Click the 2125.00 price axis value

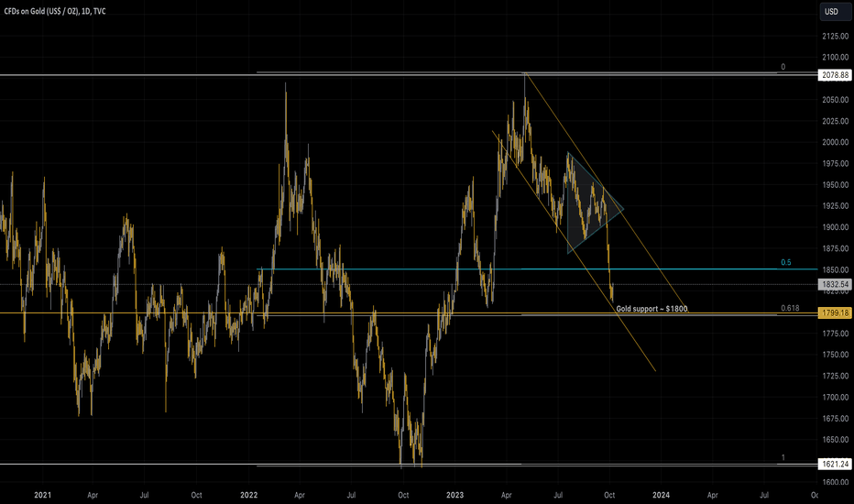pyautogui.click(x=835, y=36)
